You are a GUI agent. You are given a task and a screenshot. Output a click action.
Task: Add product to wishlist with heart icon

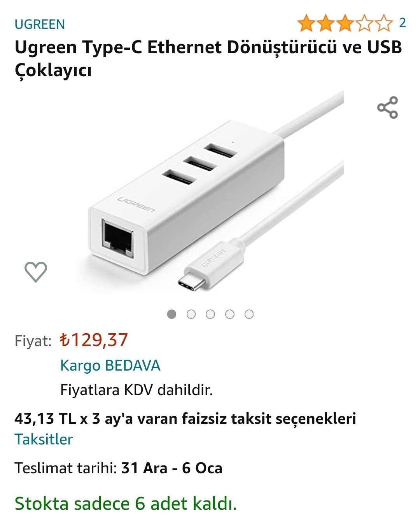tap(36, 271)
